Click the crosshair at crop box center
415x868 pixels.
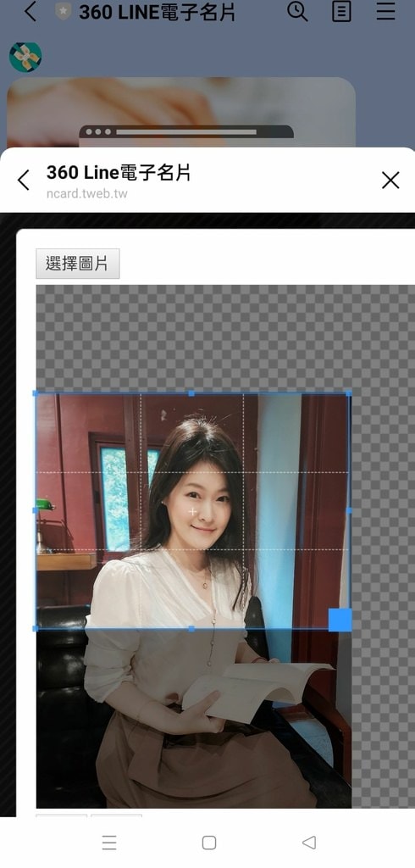coord(192,511)
